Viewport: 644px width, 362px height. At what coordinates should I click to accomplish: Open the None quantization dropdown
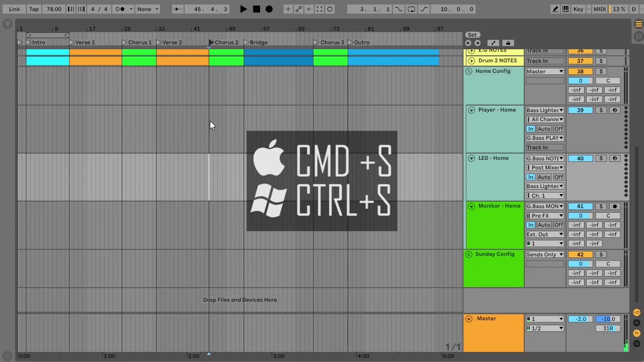[147, 9]
